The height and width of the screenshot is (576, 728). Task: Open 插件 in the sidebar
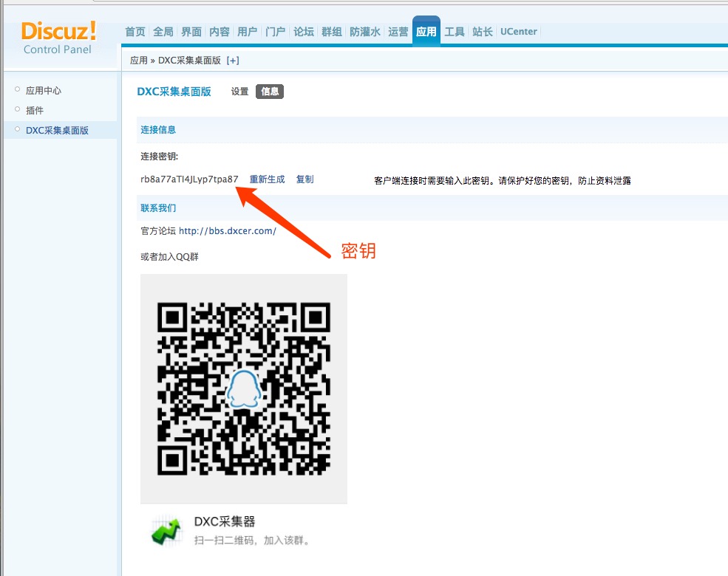[34, 110]
